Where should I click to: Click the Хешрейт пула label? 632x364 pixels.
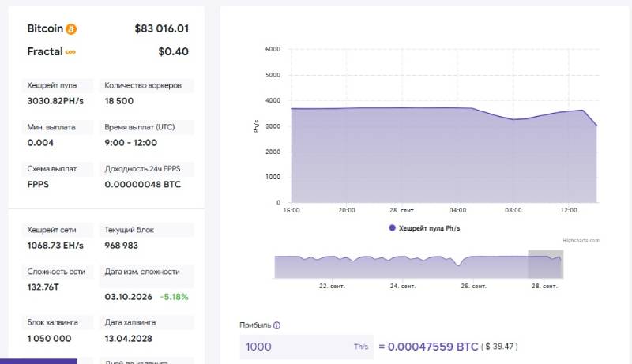(51, 85)
